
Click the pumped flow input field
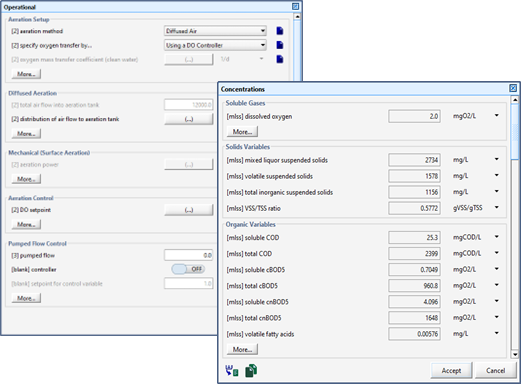click(189, 255)
